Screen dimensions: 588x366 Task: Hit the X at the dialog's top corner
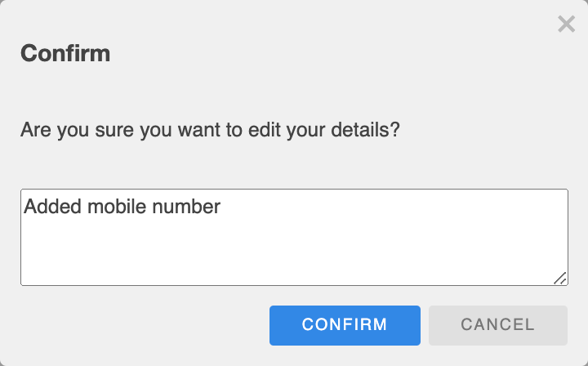[566, 25]
